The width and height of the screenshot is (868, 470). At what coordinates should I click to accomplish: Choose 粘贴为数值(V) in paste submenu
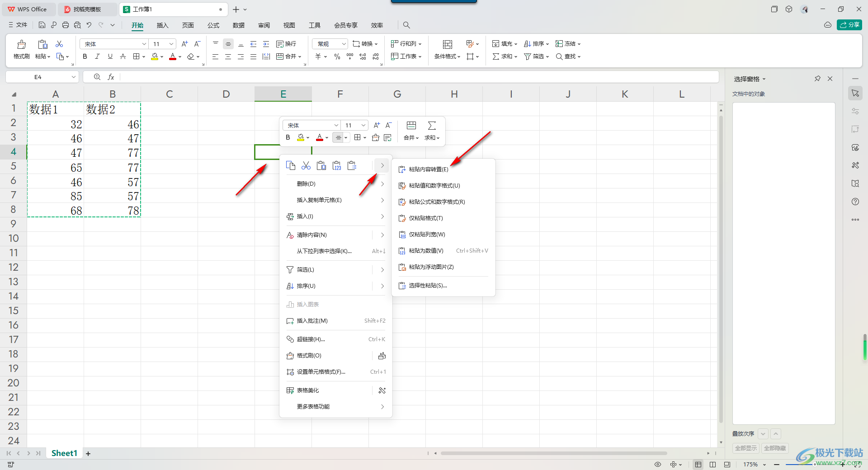tap(443, 251)
